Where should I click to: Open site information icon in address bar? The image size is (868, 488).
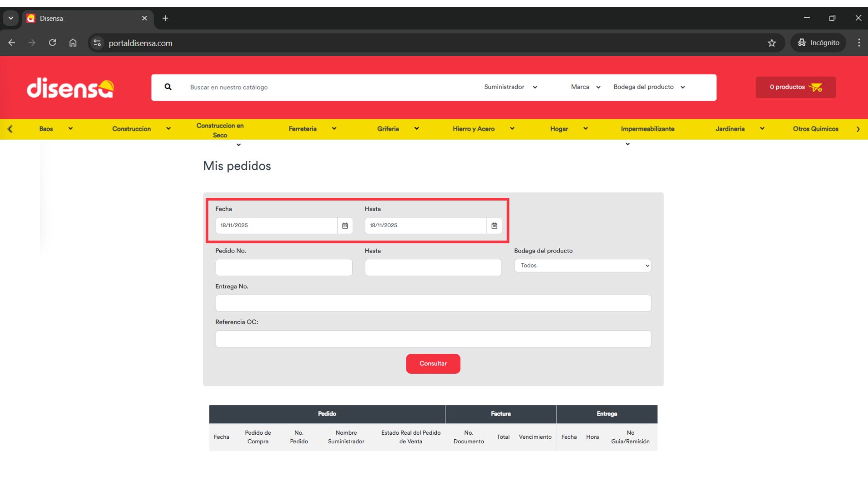(97, 43)
